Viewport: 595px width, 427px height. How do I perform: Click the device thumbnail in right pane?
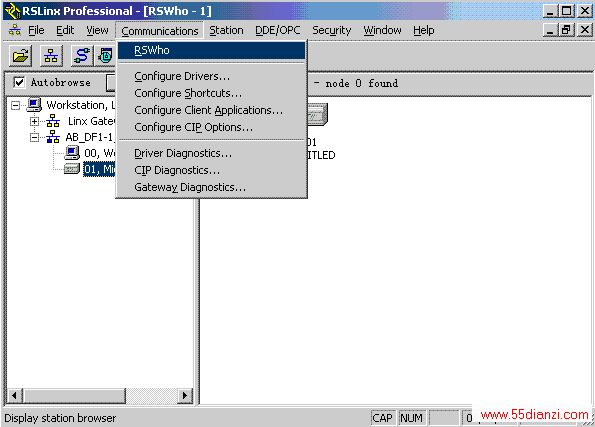[317, 115]
